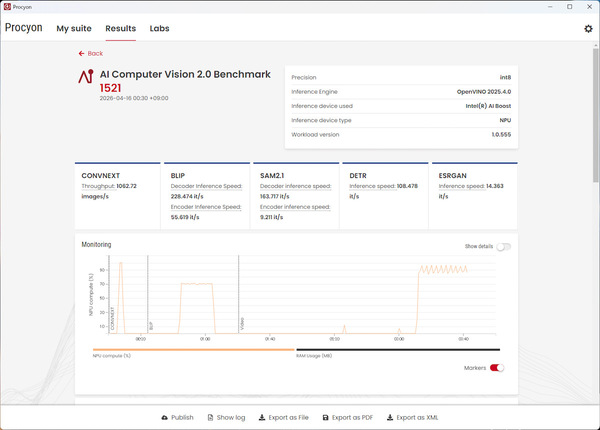
Task: Click the DETR card title
Action: (x=358, y=176)
